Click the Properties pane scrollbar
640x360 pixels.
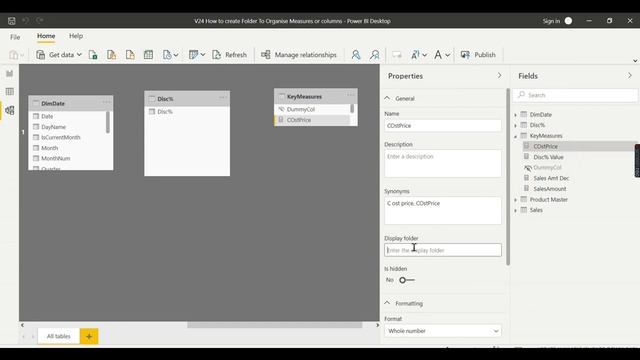point(508,177)
